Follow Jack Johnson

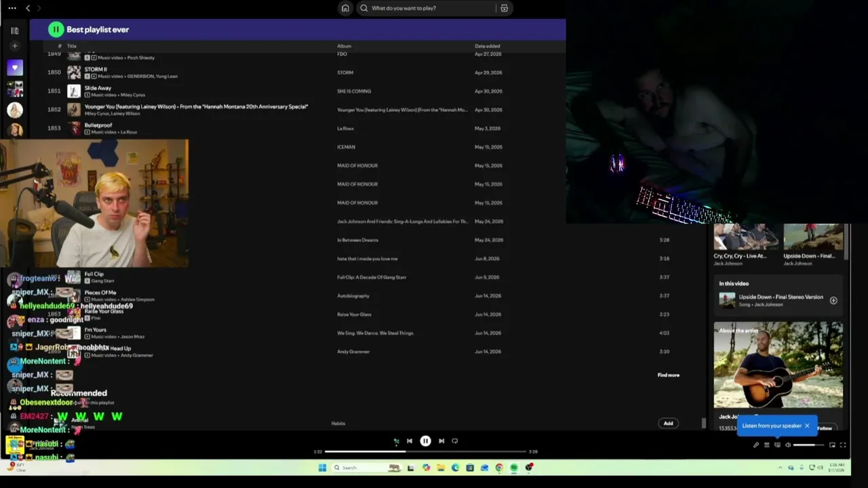[825, 428]
